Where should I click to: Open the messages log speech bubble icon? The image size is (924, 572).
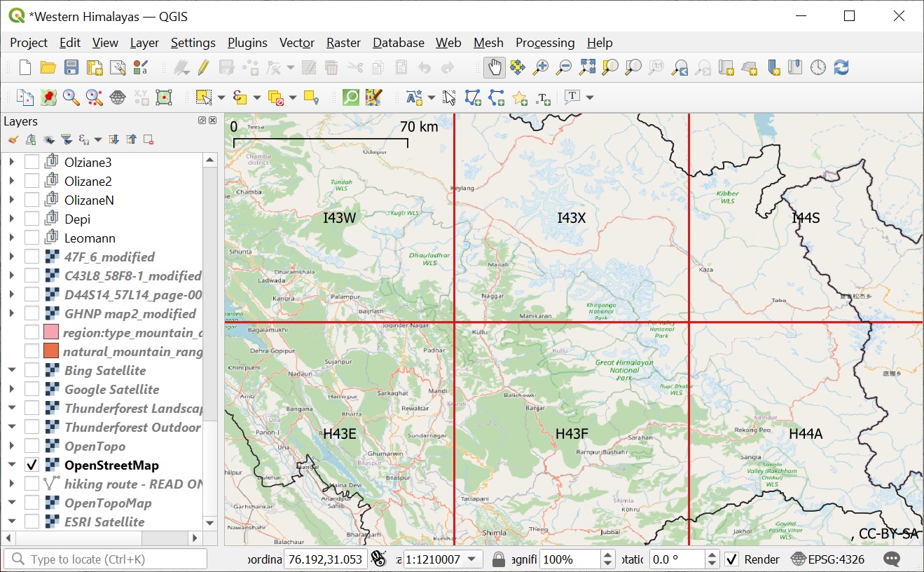point(892,559)
